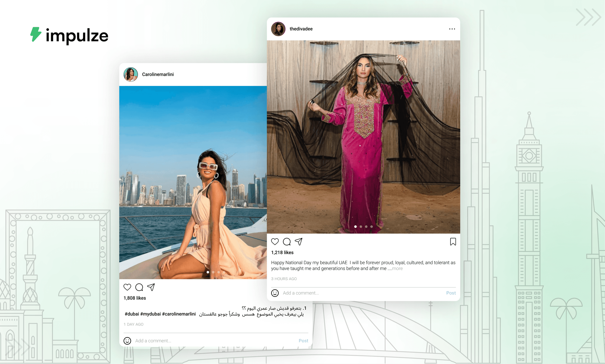Open the three-dot options menu on thedivadee's post
The width and height of the screenshot is (605, 364).
[452, 29]
